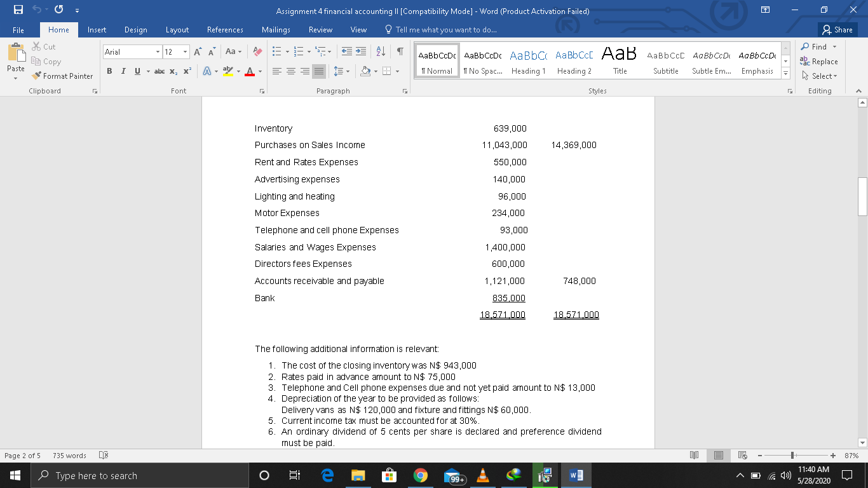
Task: Align text right
Action: (305, 71)
